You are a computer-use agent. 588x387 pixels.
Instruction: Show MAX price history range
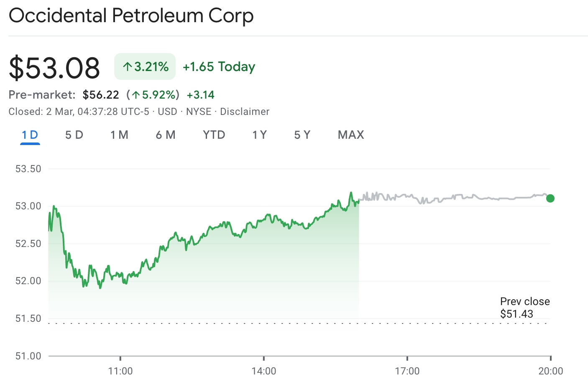(x=351, y=135)
